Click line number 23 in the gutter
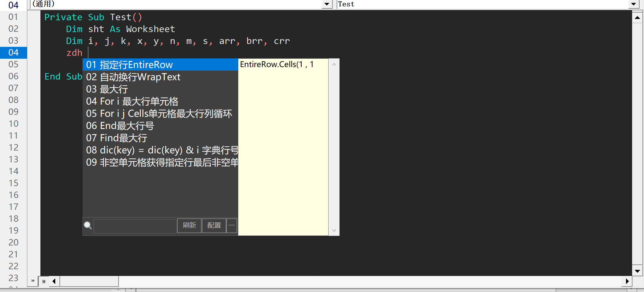This screenshot has width=644, height=292. click(x=13, y=278)
